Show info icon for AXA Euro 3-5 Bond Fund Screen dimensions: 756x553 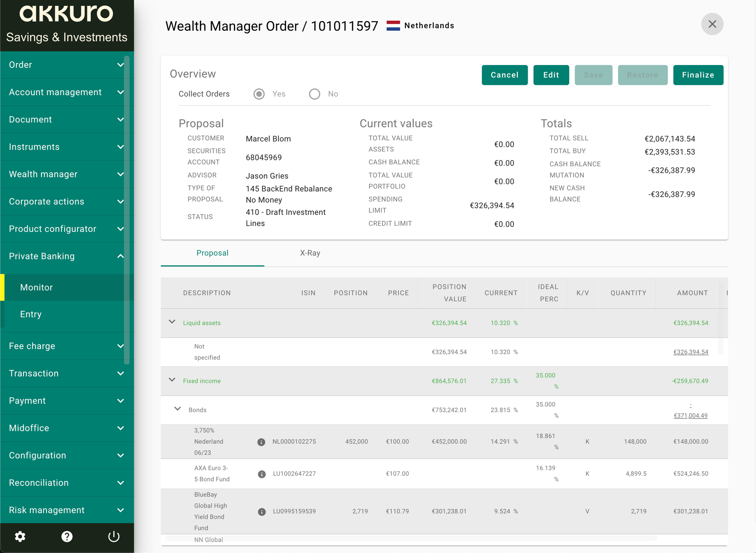tap(262, 474)
